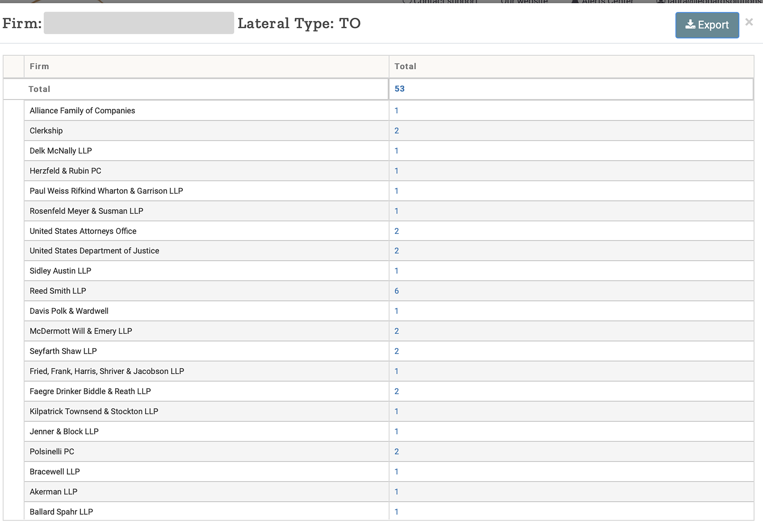Open count for Davis Polk & Wardwell
763x532 pixels.
[397, 311]
